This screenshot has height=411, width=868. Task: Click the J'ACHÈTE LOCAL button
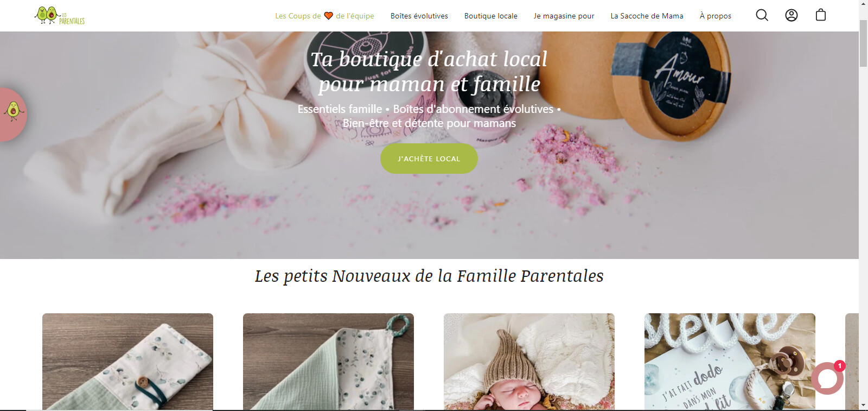coord(429,159)
